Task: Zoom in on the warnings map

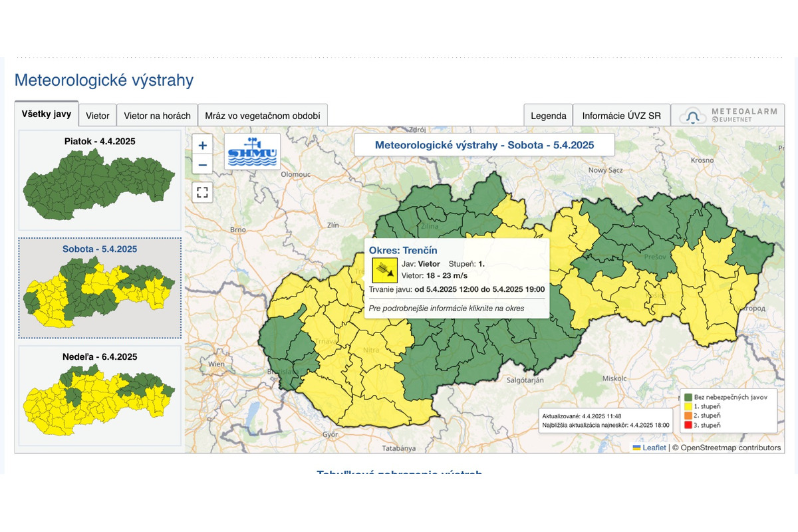Action: [203, 145]
